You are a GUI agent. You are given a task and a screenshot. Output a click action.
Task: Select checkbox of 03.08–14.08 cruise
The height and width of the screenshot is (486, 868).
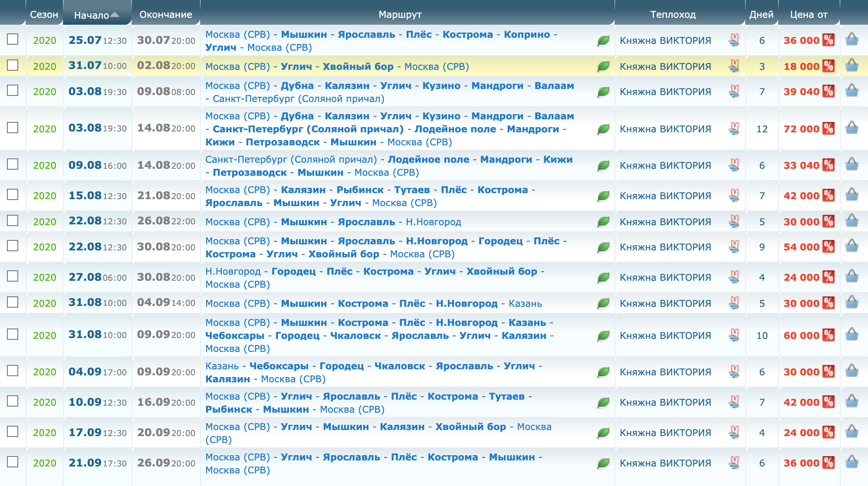(x=13, y=128)
